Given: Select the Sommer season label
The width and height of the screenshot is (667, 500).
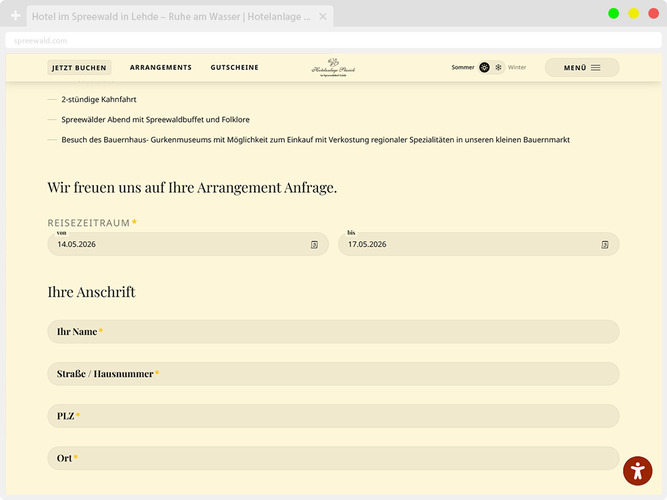Looking at the screenshot, I should [x=463, y=68].
